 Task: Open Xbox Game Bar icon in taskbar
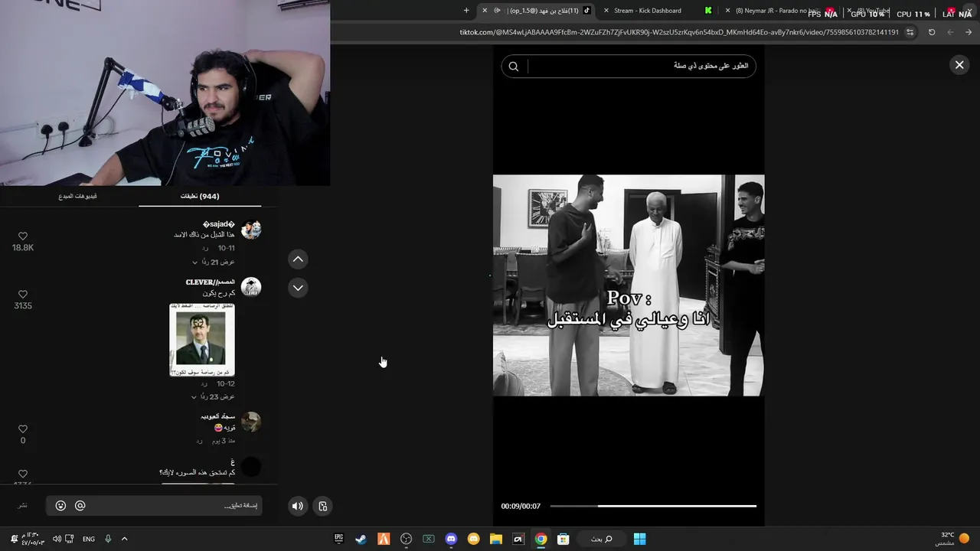[428, 539]
